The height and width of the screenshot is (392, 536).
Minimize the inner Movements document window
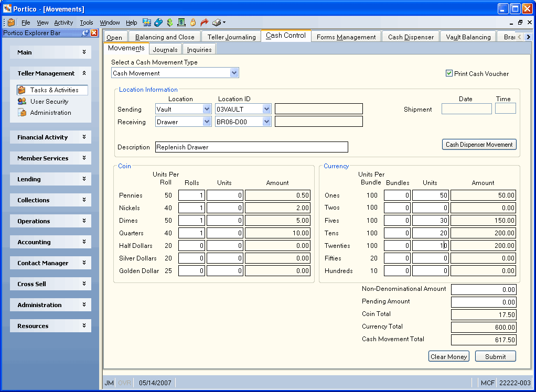pyautogui.click(x=511, y=23)
